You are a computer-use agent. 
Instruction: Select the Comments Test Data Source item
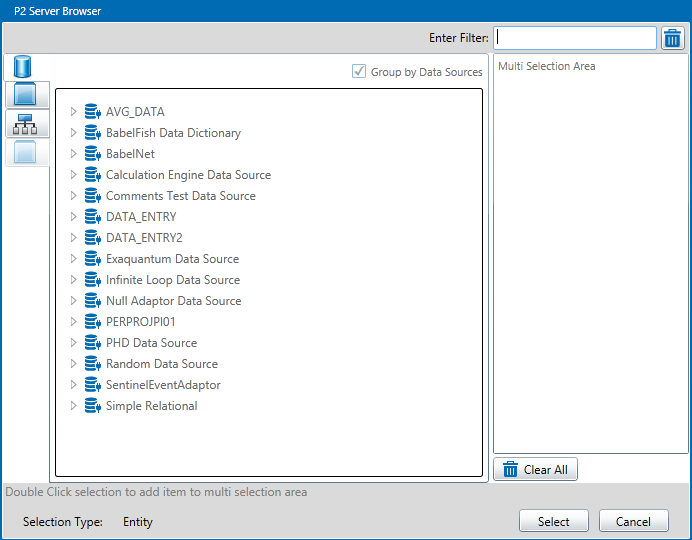tap(180, 196)
